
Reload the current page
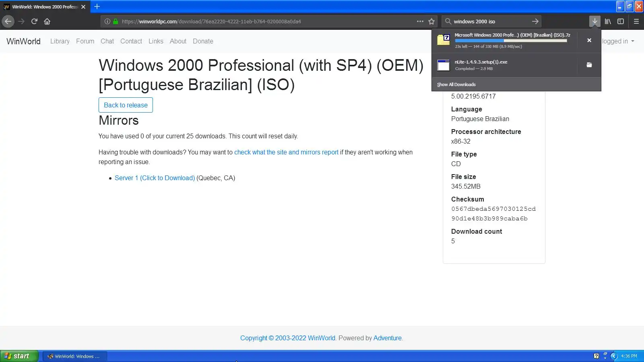(34, 21)
